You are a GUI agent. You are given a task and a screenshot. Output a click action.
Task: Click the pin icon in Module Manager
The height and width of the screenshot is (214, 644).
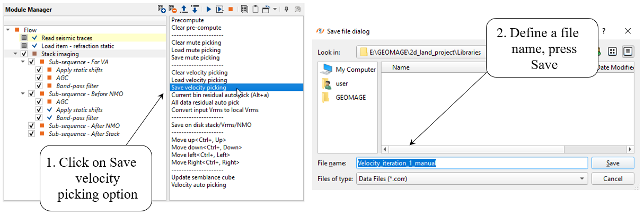point(287,10)
